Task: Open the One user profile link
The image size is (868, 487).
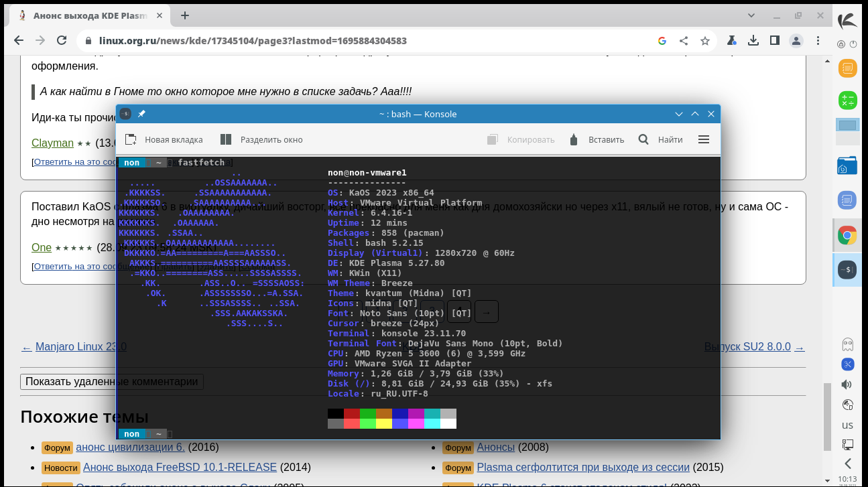Action: pos(42,247)
